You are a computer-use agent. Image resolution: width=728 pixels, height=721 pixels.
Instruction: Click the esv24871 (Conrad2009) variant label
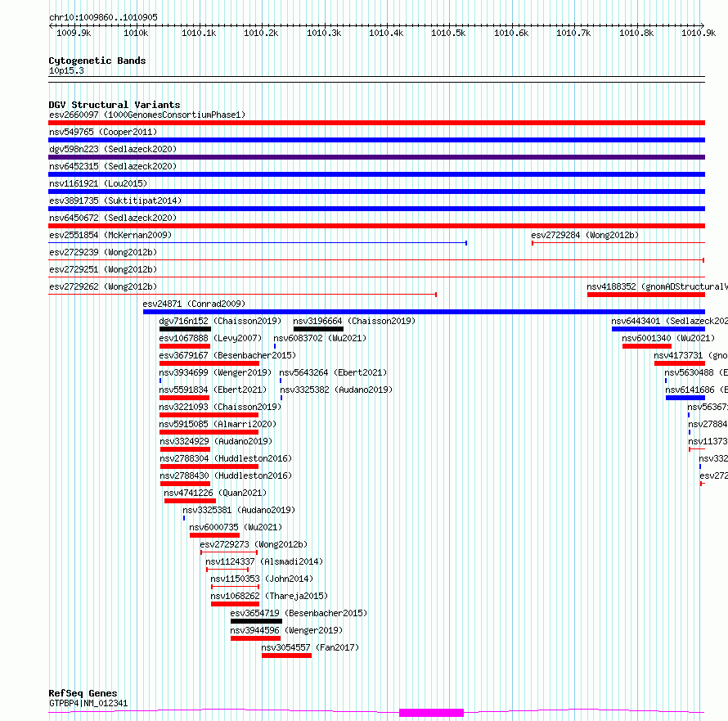194,304
